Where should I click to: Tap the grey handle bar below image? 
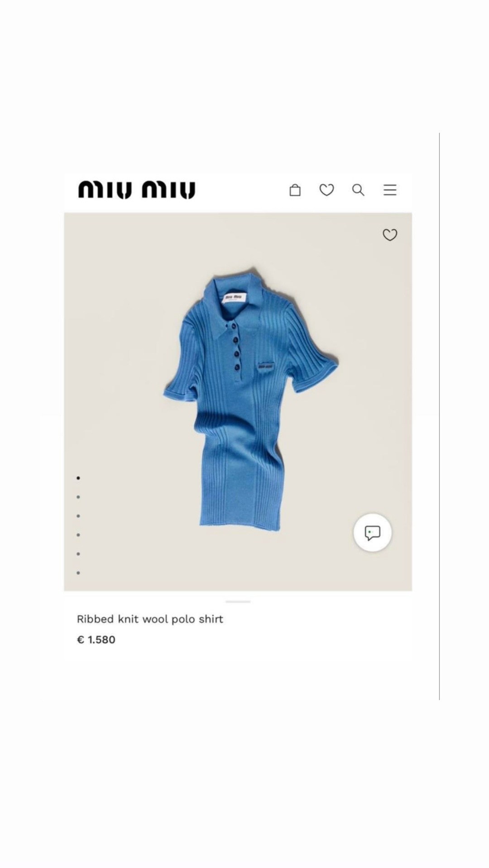point(238,601)
